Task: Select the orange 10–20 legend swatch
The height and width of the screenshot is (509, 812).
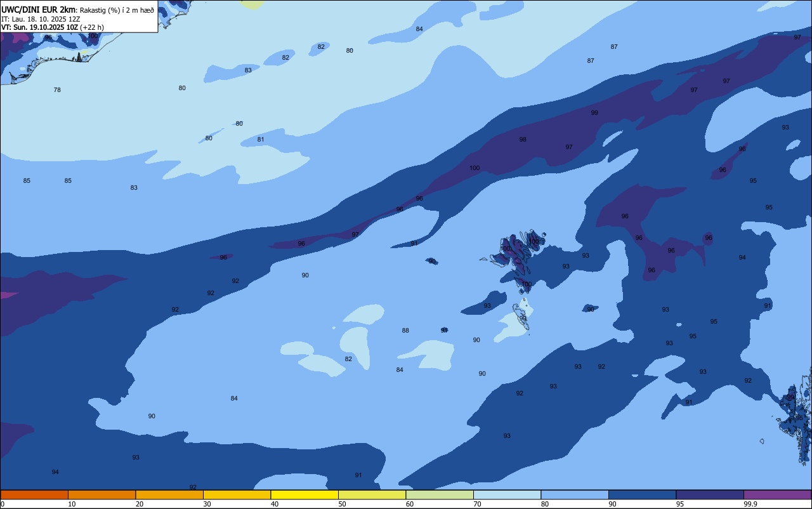Action: (101, 494)
